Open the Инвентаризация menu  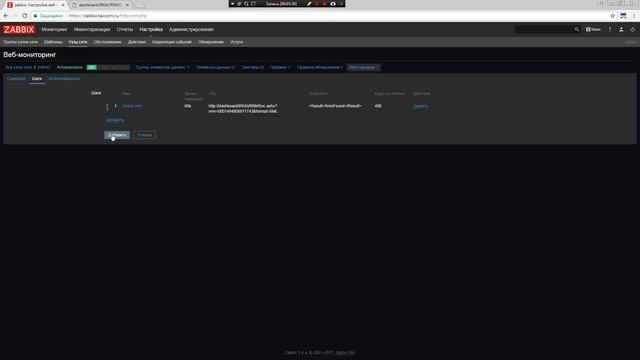92,29
